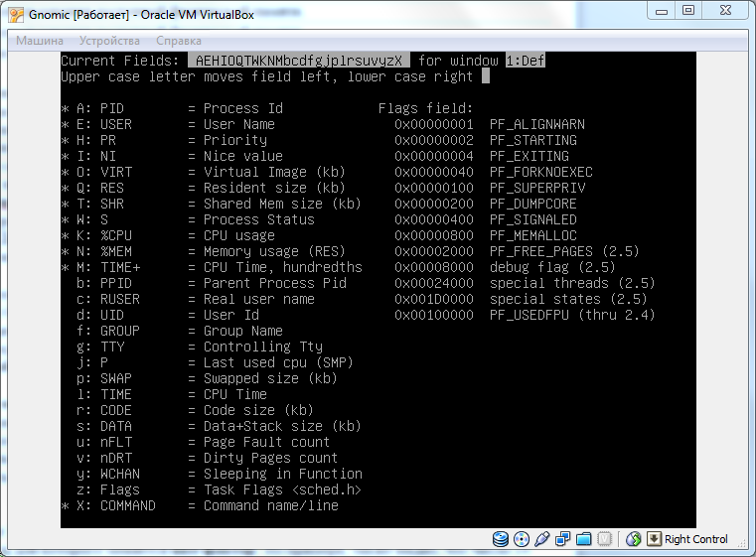The height and width of the screenshot is (557, 756).
Task: Open the Справка menu
Action: coord(179,41)
